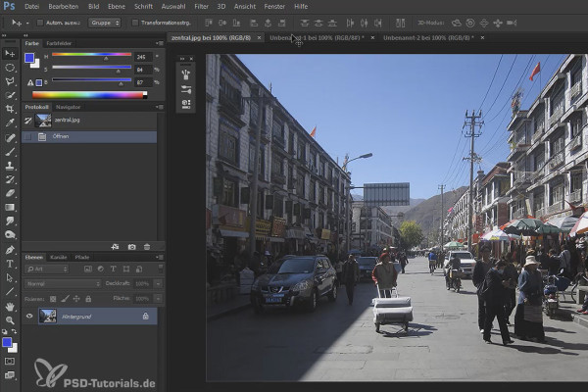Switch to Unbenannt-2 document tab

tap(428, 38)
